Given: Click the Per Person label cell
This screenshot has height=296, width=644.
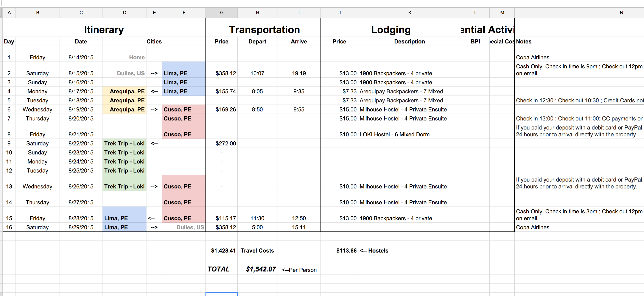Looking at the screenshot, I should pyautogui.click(x=299, y=270).
